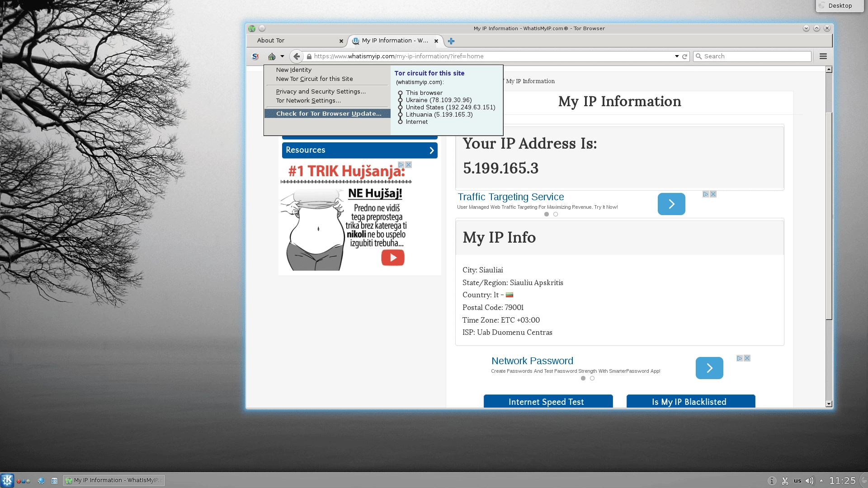Click the 'us' keyboard layout indicator

(x=797, y=481)
